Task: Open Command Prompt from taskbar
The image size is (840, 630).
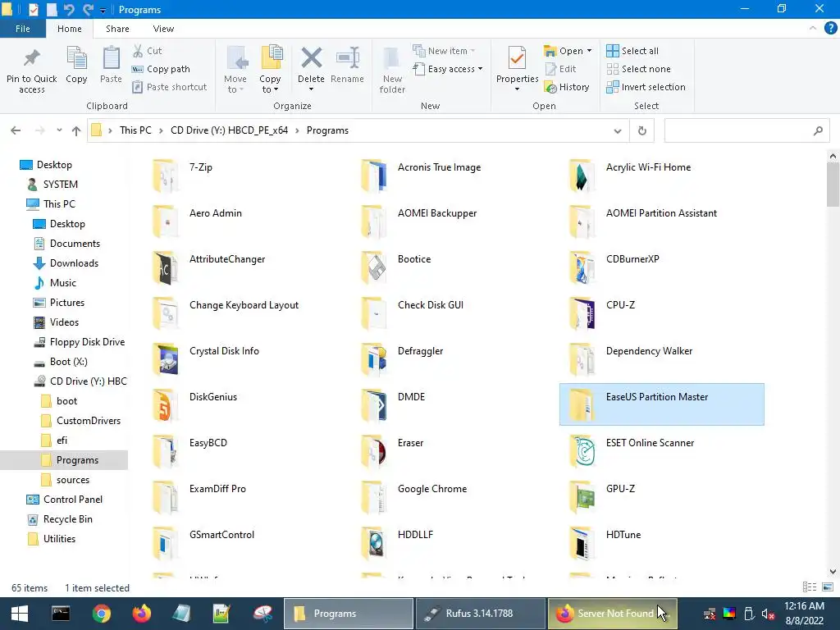Action: (61, 614)
